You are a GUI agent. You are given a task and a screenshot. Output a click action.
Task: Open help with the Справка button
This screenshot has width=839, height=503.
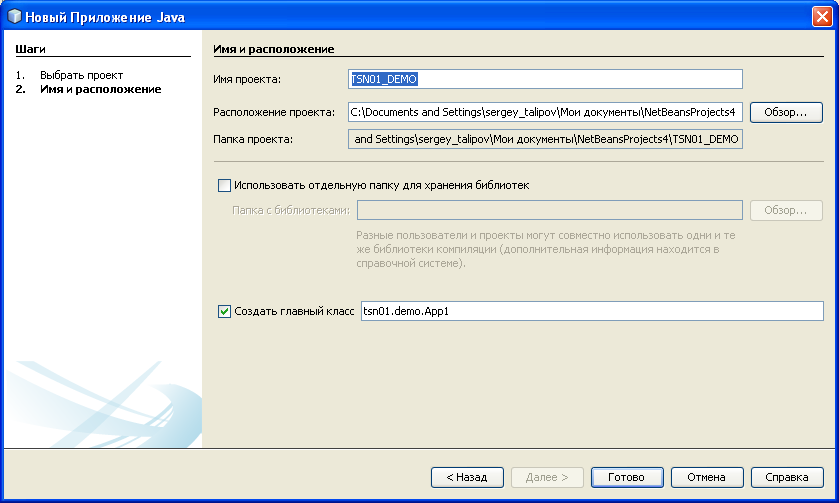tap(787, 477)
